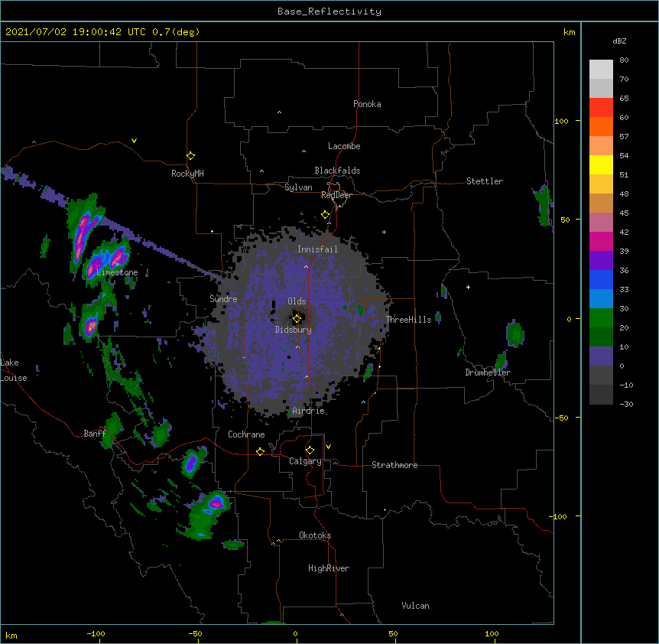This screenshot has width=659, height=644.
Task: Click the Lake Louise label
Action: point(14,370)
